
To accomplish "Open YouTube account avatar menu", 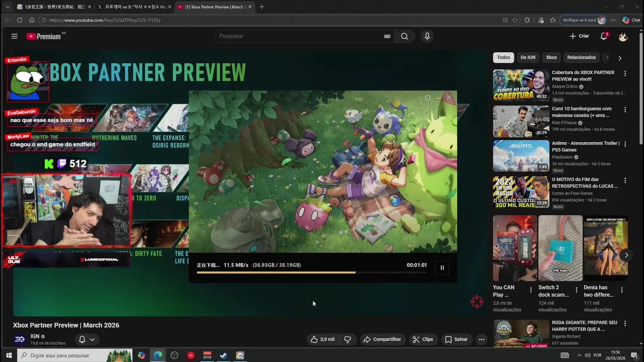I will point(623,36).
